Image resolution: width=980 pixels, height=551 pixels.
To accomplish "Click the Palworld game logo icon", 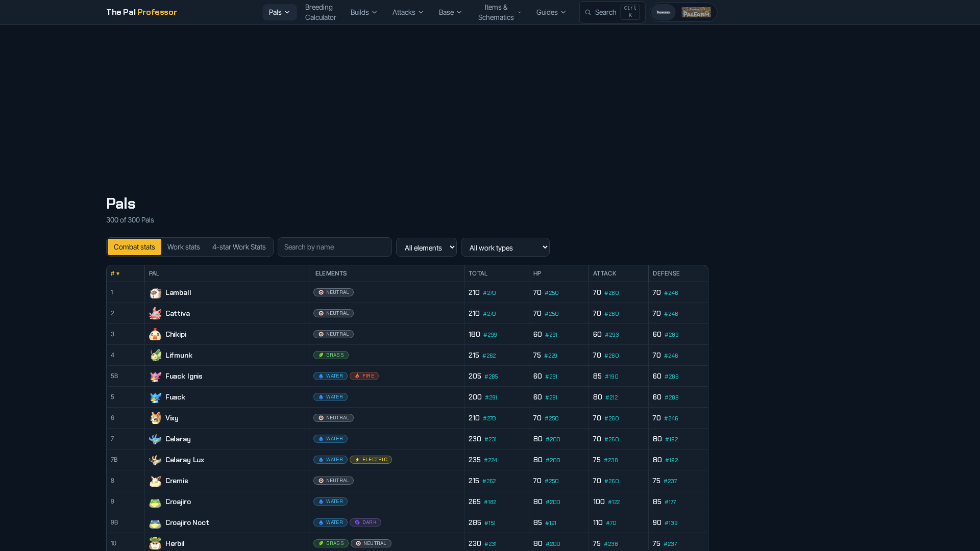I will [x=664, y=12].
